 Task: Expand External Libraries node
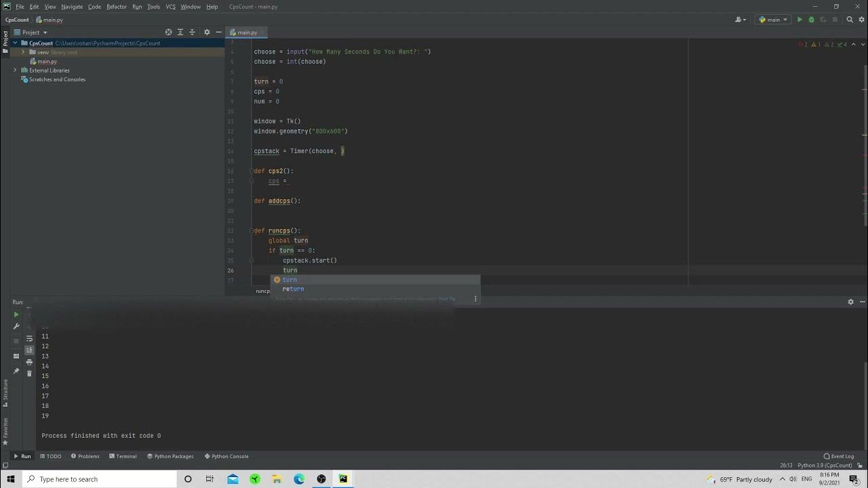click(x=16, y=70)
